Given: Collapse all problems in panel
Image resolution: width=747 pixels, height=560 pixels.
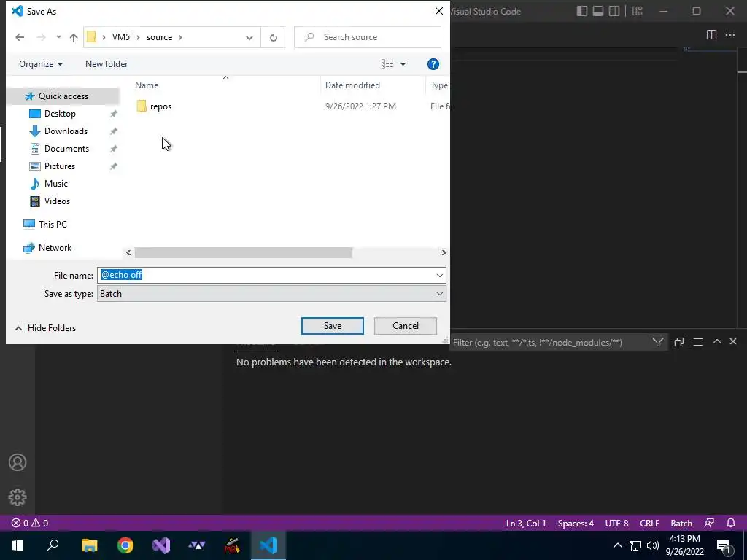Looking at the screenshot, I should click(x=679, y=342).
